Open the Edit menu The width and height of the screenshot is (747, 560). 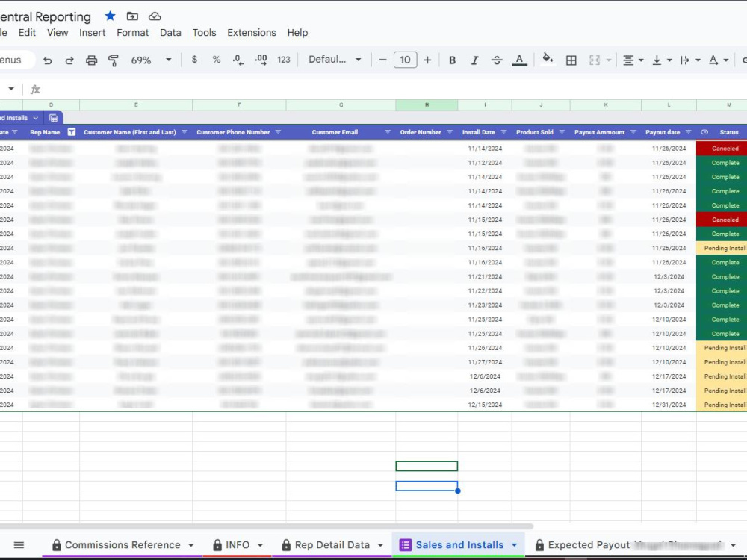27,32
